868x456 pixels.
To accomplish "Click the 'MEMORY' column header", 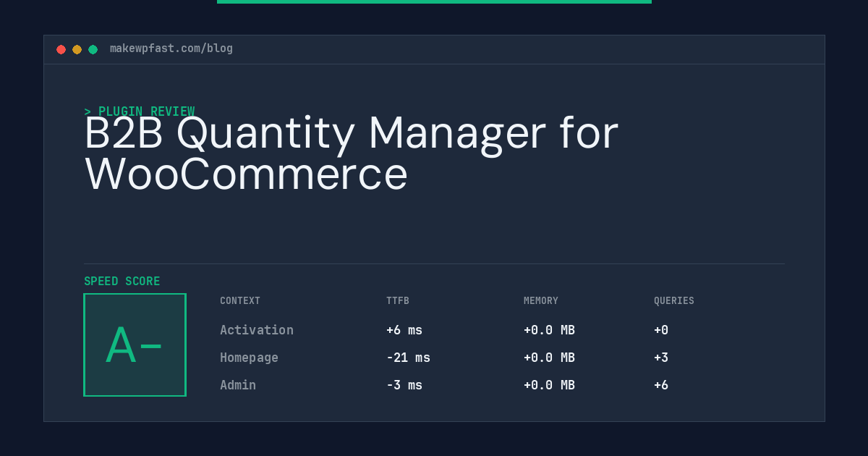I will (541, 301).
